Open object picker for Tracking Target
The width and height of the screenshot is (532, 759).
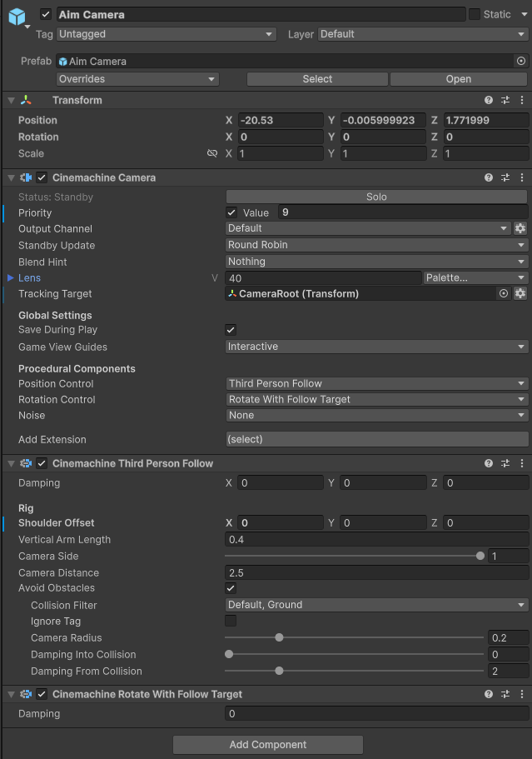pyautogui.click(x=504, y=294)
